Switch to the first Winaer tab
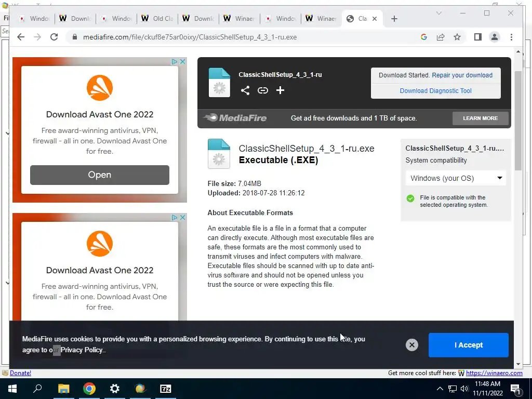This screenshot has height=399, width=532. tap(240, 19)
